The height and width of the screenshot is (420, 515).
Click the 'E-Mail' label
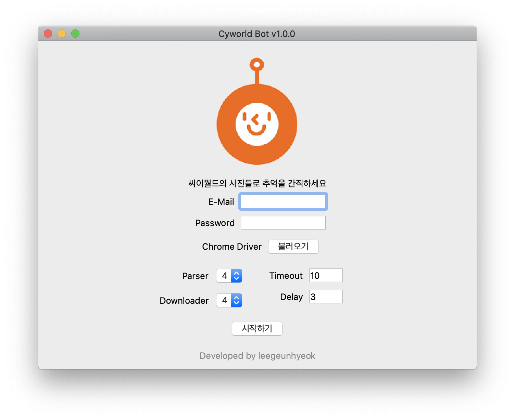(x=221, y=202)
